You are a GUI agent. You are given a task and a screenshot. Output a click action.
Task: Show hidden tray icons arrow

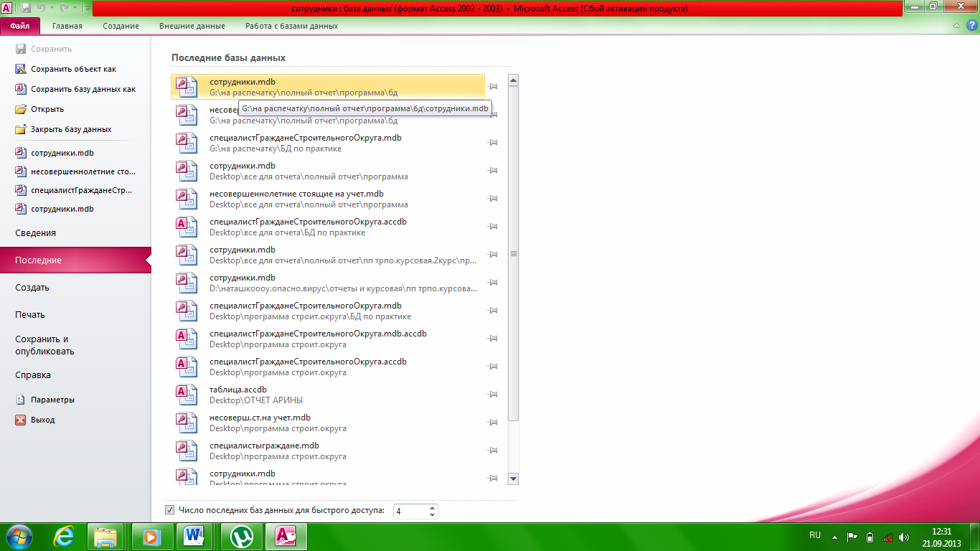click(x=834, y=537)
